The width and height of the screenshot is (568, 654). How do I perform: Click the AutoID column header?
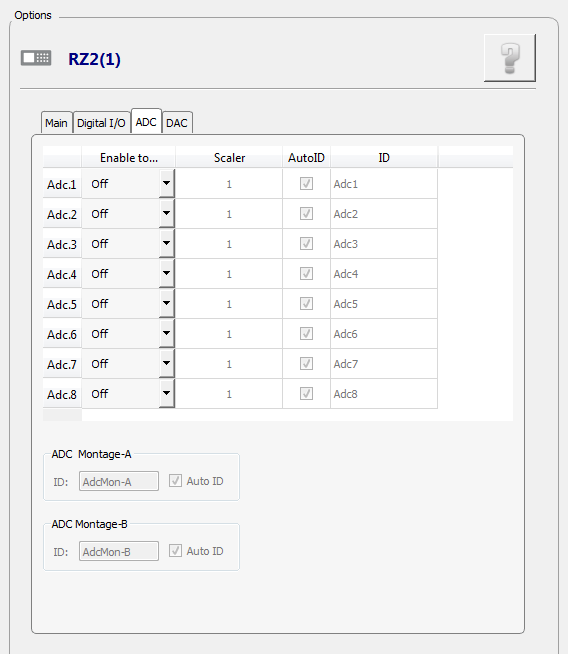pyautogui.click(x=307, y=157)
